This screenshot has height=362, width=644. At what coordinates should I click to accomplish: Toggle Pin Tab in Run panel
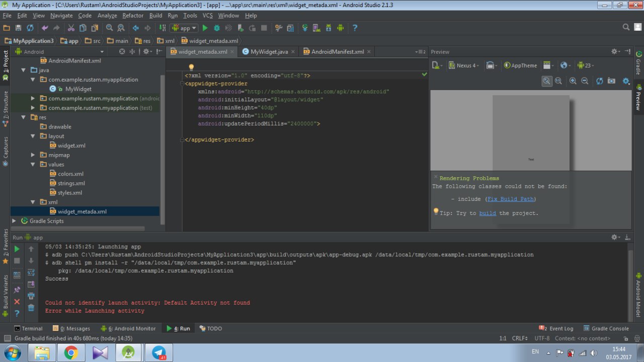(17, 289)
